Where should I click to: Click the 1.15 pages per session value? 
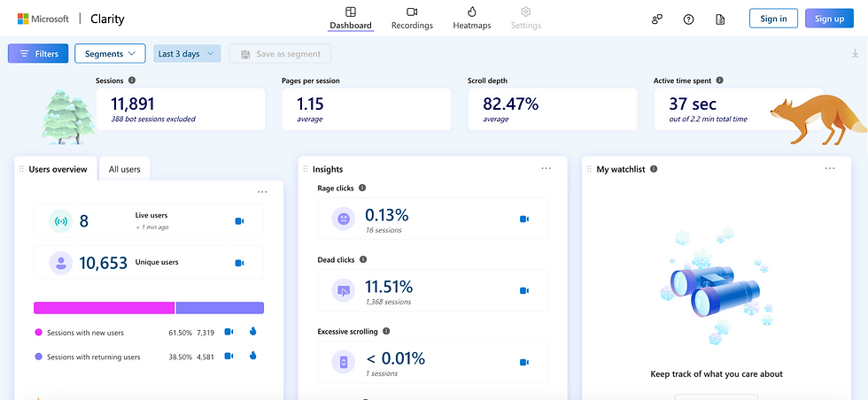[310, 104]
